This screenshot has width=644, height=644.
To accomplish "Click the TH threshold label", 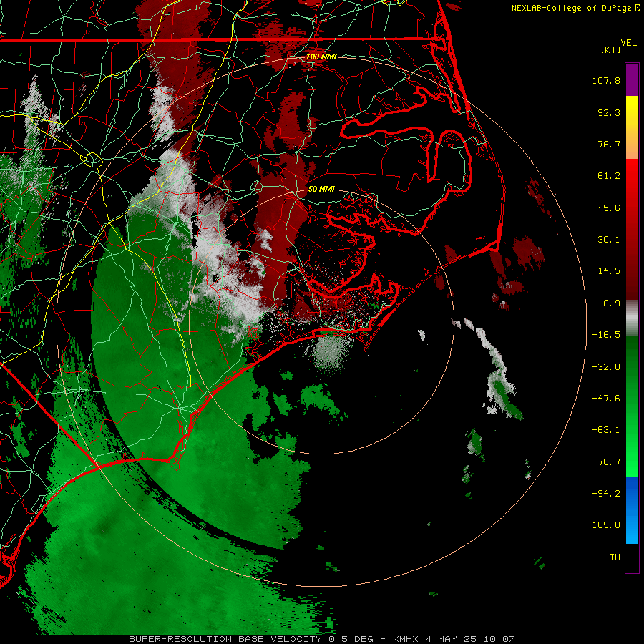I will [x=615, y=557].
